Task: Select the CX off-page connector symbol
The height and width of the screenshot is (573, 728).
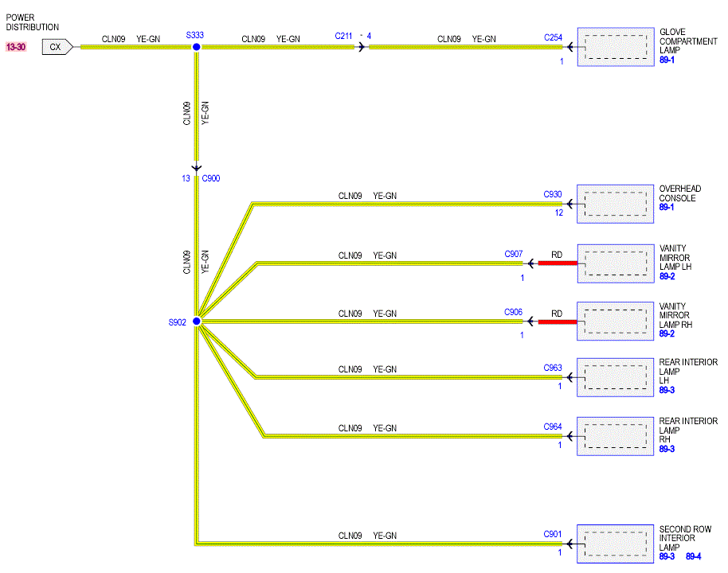Action: click(x=57, y=47)
